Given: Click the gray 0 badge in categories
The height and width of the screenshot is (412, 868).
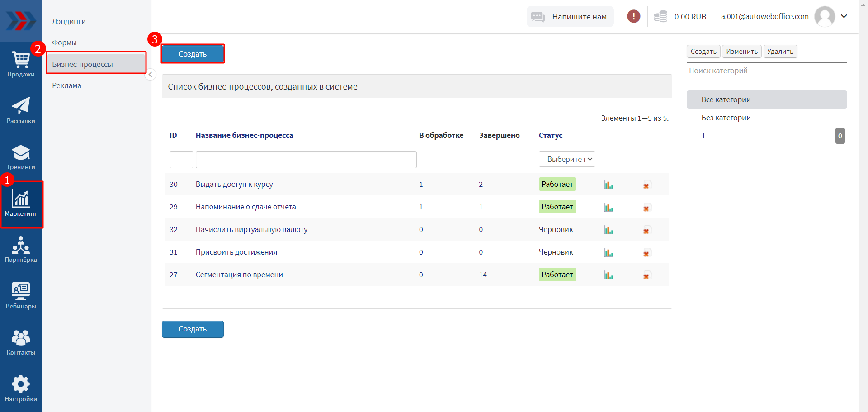Looking at the screenshot, I should [840, 136].
